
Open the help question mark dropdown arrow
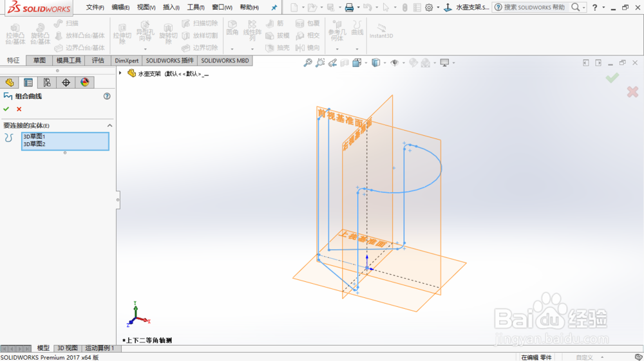[603, 7]
